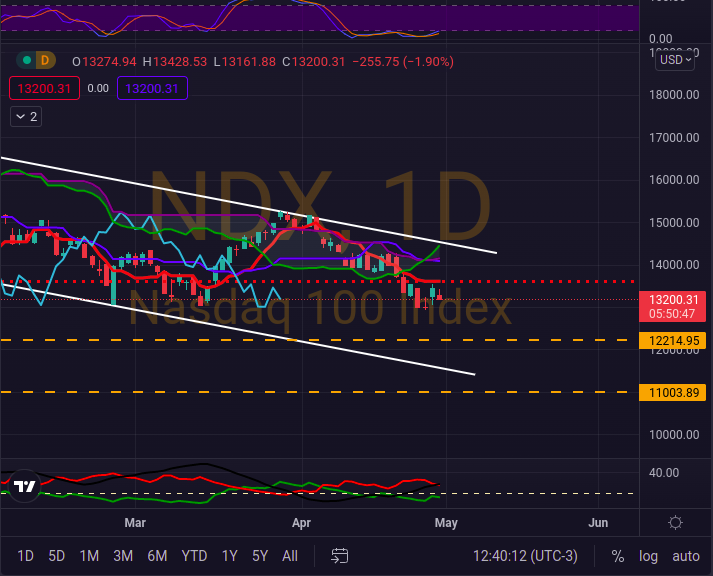Toggle percent scale mode

point(618,556)
